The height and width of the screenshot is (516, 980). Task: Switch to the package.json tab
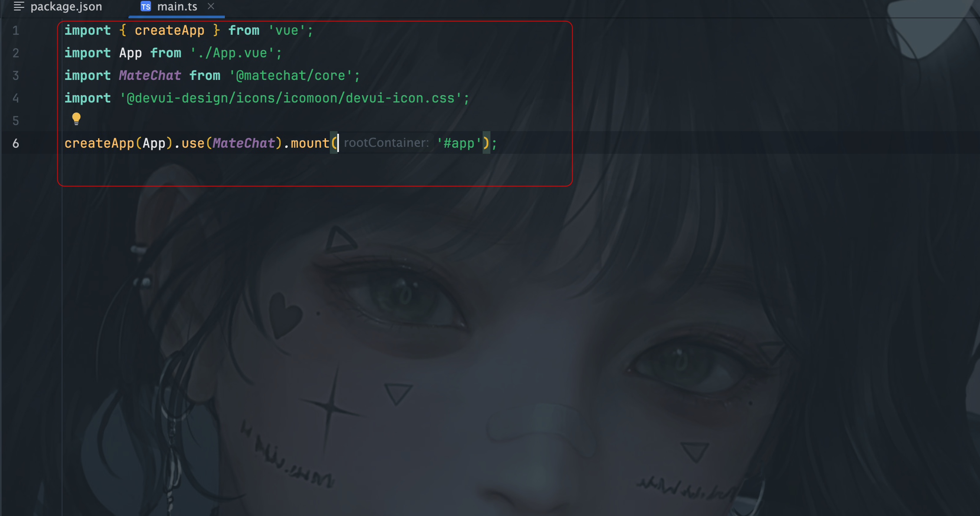58,7
